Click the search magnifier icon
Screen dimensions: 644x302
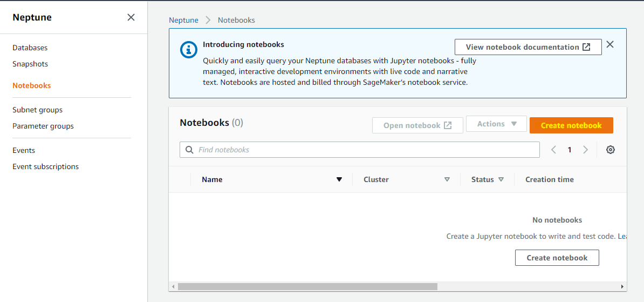[189, 150]
